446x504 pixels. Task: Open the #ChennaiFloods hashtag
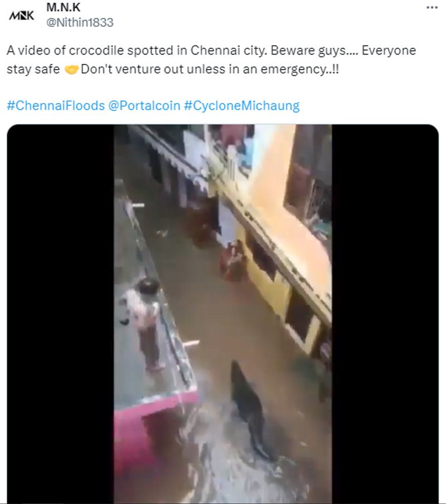point(56,105)
